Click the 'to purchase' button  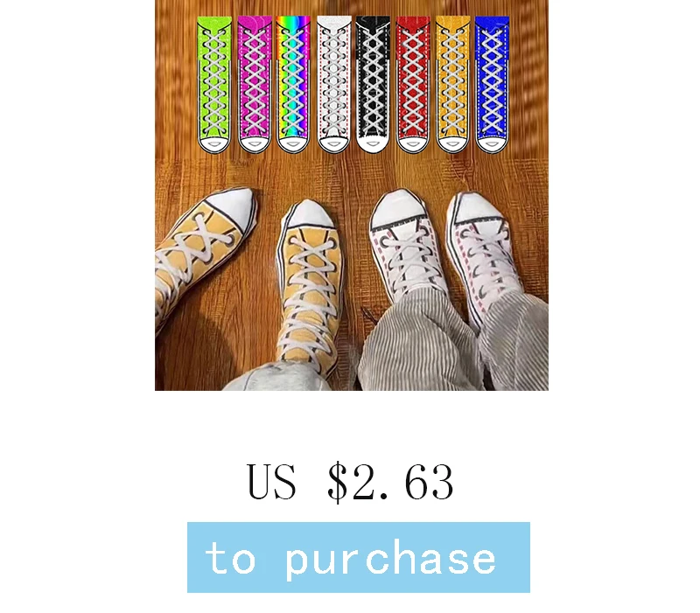point(359,557)
